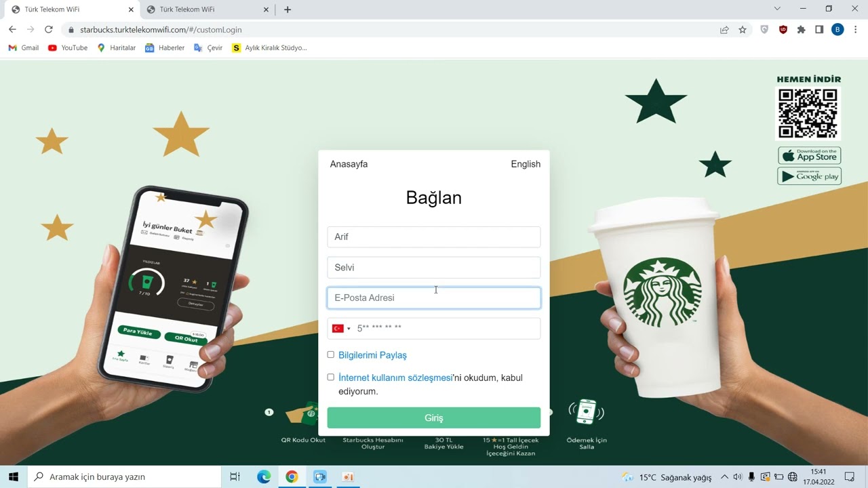
Task: Switch to Chrome in the taskbar
Action: point(292,477)
